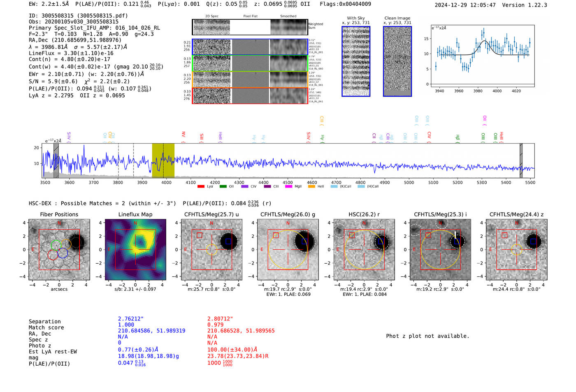Screen dimensions: 576x392
Task: Select the green-bordered 2D spectrum row
Action: pyautogui.click(x=250, y=63)
